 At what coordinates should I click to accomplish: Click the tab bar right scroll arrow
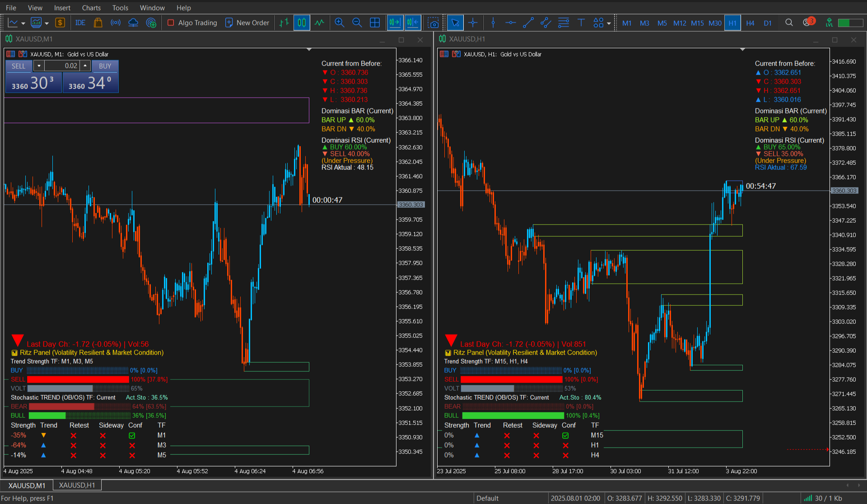(859, 485)
